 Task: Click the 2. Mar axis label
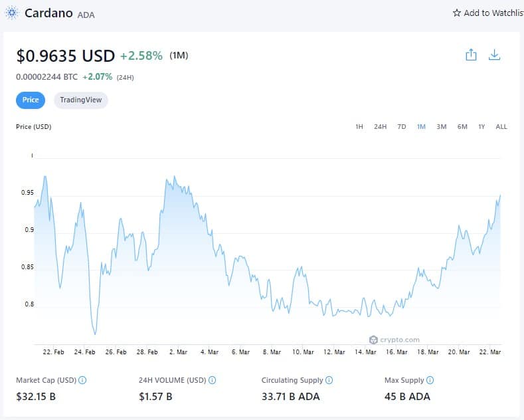click(x=178, y=352)
